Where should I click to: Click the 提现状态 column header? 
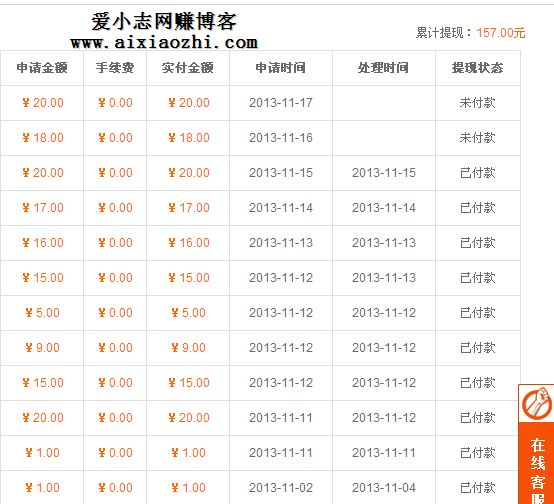(x=478, y=68)
